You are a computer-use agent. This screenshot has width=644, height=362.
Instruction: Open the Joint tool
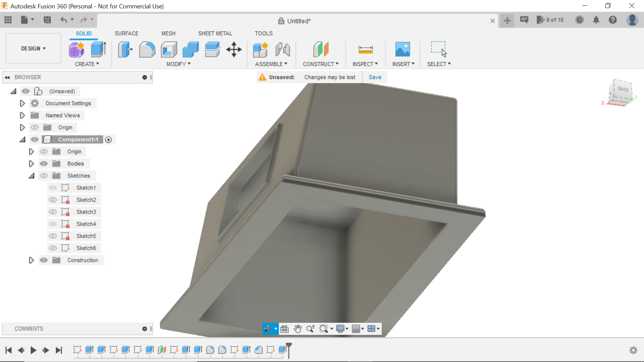(282, 49)
